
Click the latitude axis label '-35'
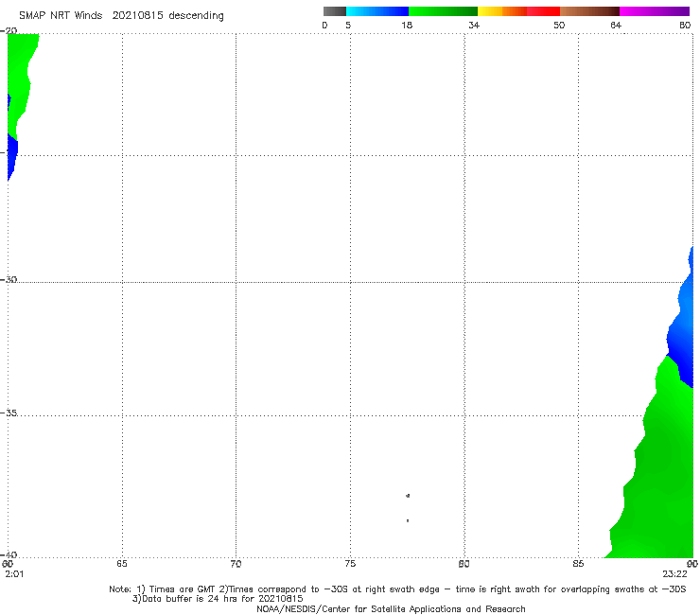click(9, 413)
